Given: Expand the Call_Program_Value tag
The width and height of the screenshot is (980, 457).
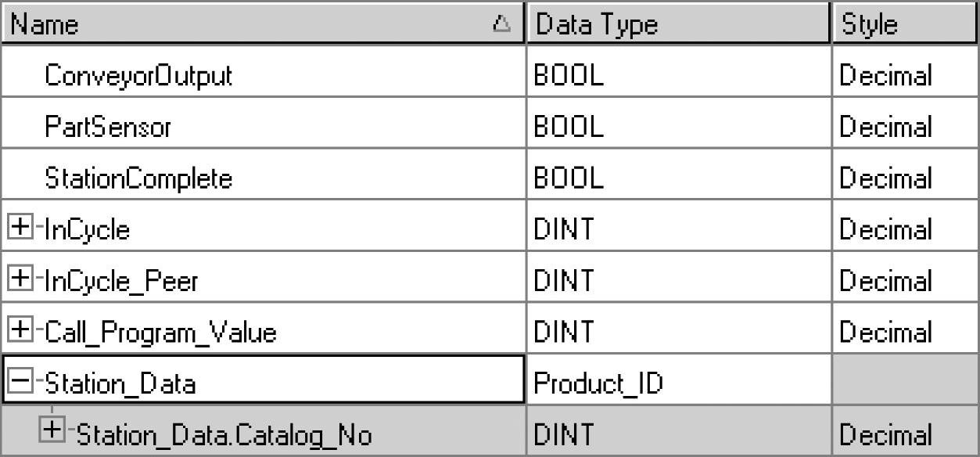Looking at the screenshot, I should [19, 332].
